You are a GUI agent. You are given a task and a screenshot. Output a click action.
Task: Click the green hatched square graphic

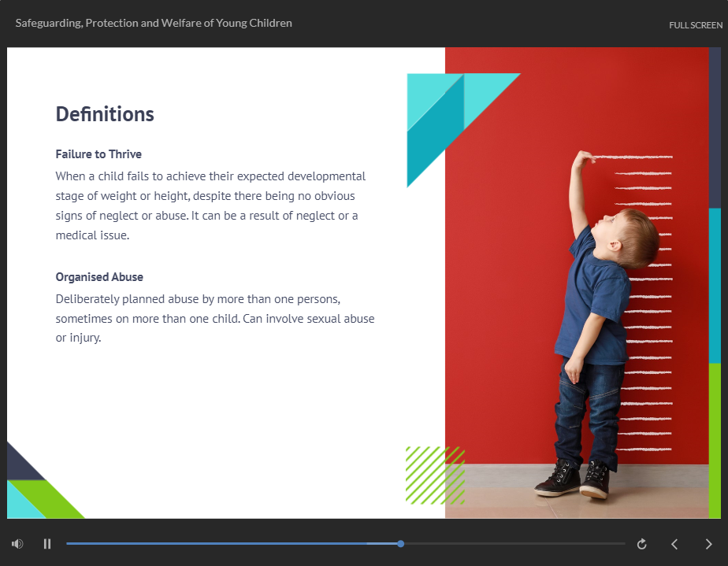[434, 475]
